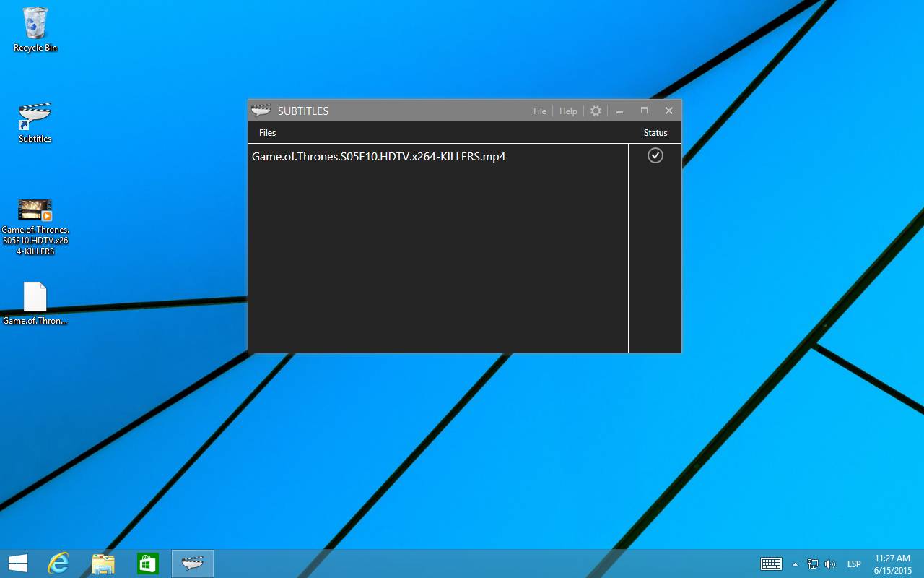Open the Windows Store taskbar icon
Viewport: 924px width, 578px height.
click(147, 564)
